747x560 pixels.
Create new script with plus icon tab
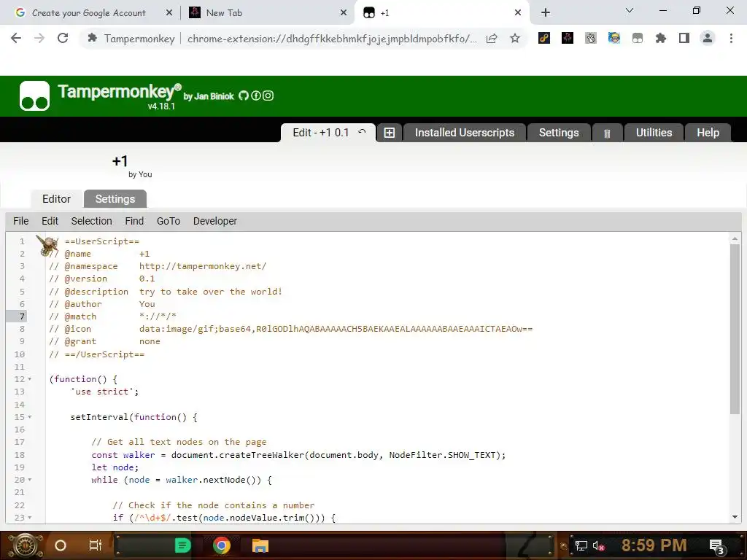tap(390, 133)
